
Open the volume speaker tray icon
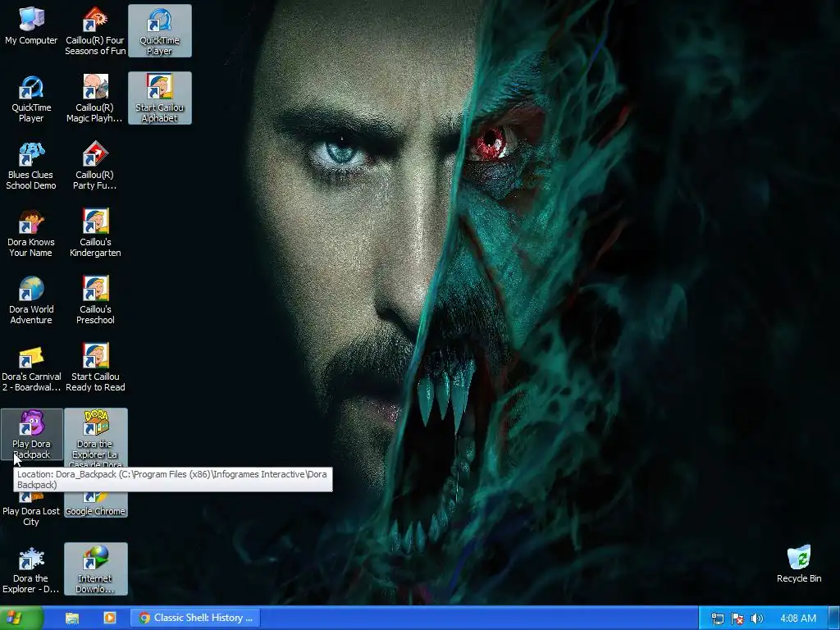click(x=756, y=619)
